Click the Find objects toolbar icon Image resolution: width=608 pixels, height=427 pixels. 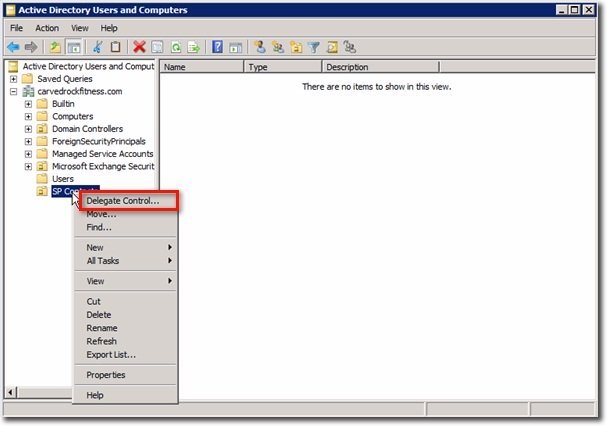332,47
